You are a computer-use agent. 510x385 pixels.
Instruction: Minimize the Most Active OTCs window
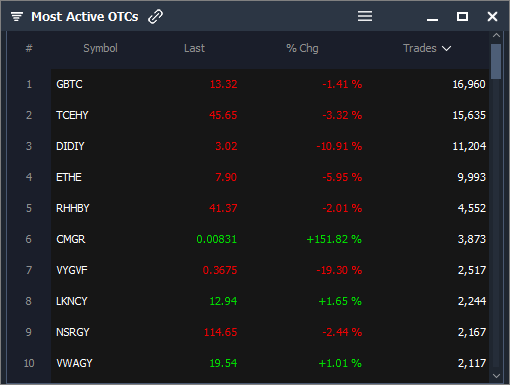432,19
